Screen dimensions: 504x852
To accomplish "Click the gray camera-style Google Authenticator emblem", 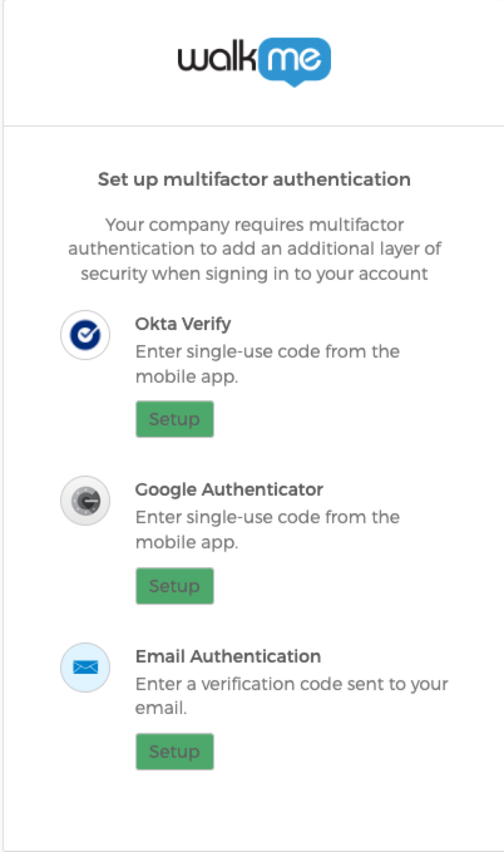I will [85, 501].
